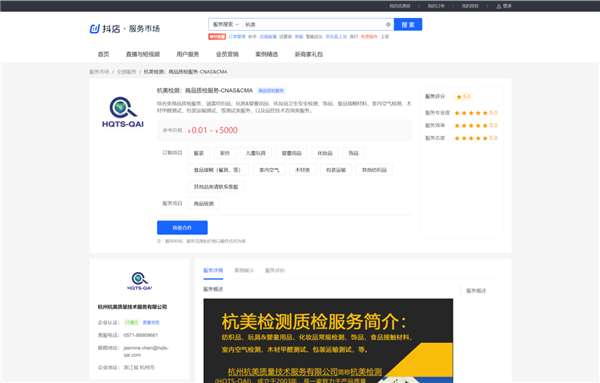The width and height of the screenshot is (600, 383).
Task: Click the company name 杭州杭美质量技术服务有限公司
Action: coord(132,307)
